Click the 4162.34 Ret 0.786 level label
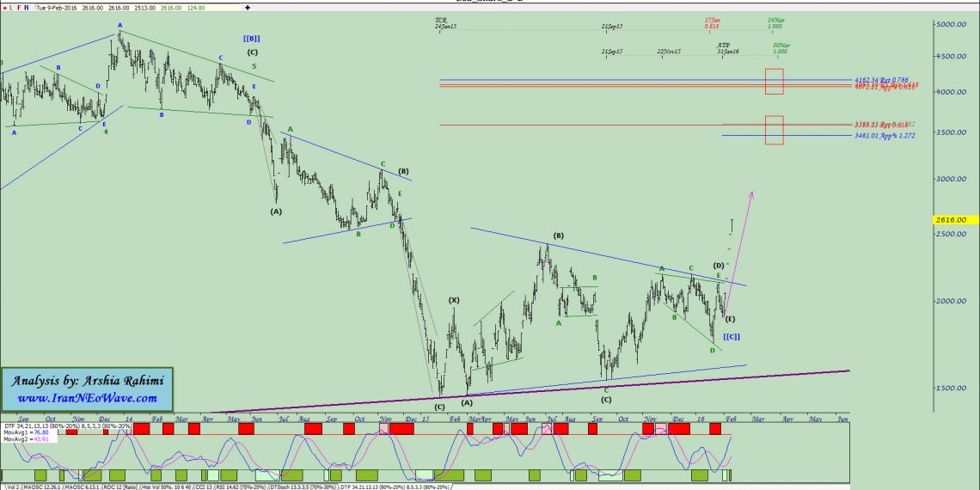 [x=881, y=80]
